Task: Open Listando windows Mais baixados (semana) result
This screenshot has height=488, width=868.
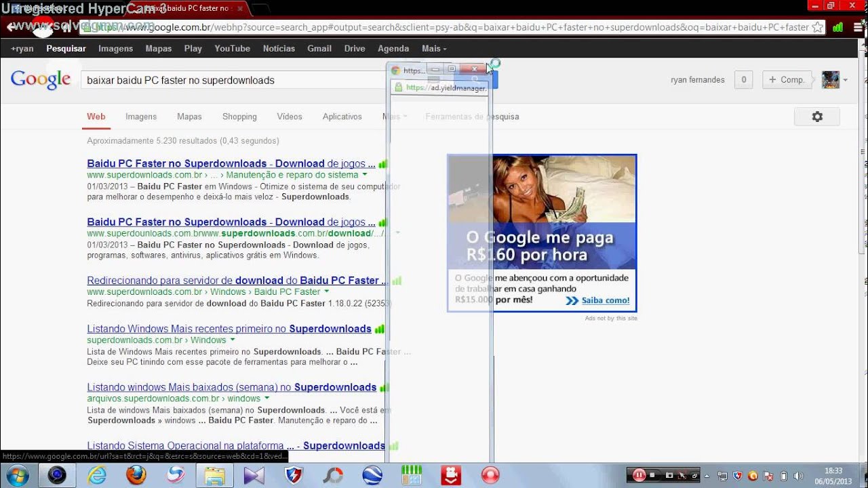Action: click(231, 387)
